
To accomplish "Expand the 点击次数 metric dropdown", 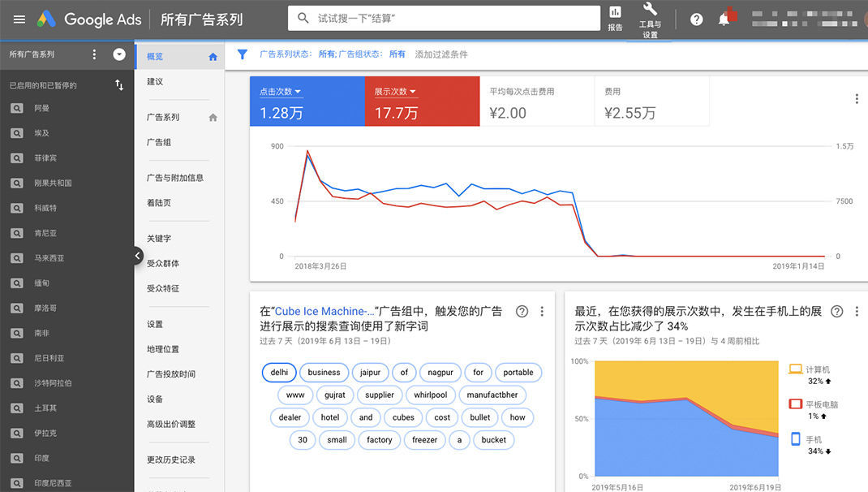I will [x=298, y=92].
